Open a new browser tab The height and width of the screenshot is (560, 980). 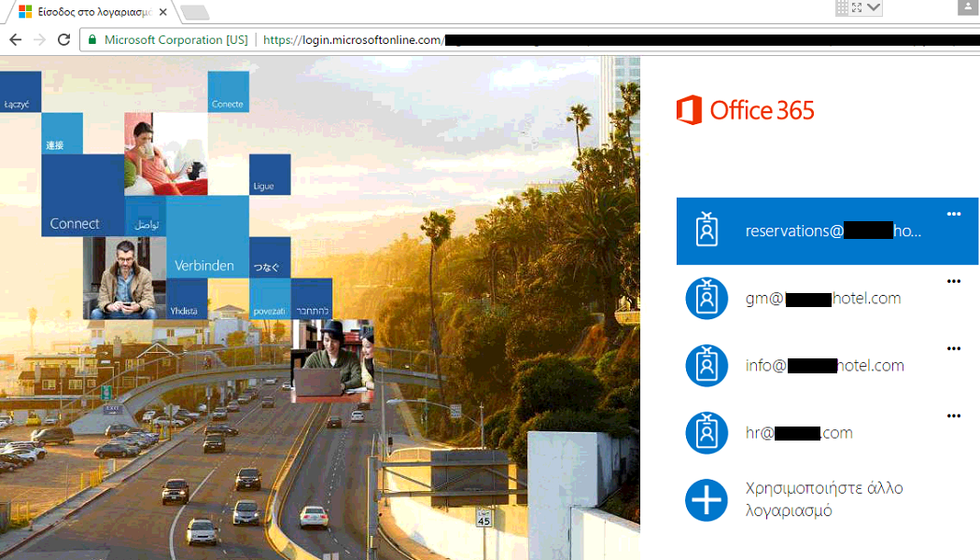(x=195, y=12)
